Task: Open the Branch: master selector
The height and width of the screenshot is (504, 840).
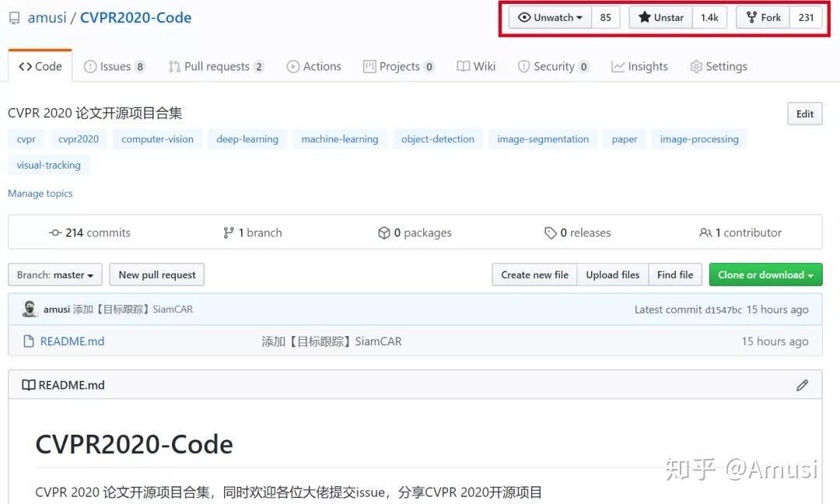Action: point(54,275)
